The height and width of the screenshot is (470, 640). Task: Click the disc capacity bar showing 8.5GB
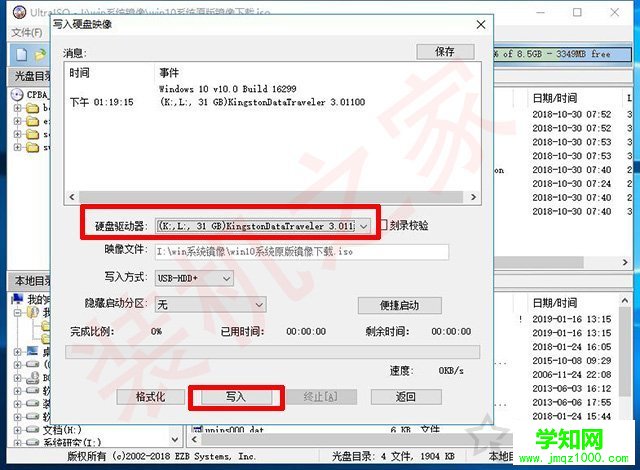(x=562, y=55)
